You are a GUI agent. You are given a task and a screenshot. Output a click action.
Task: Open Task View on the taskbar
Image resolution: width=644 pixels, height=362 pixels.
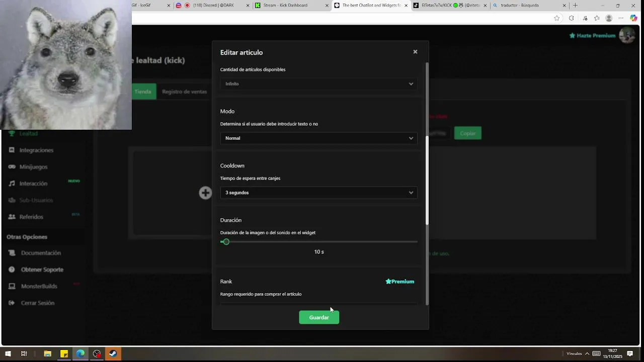(24, 354)
